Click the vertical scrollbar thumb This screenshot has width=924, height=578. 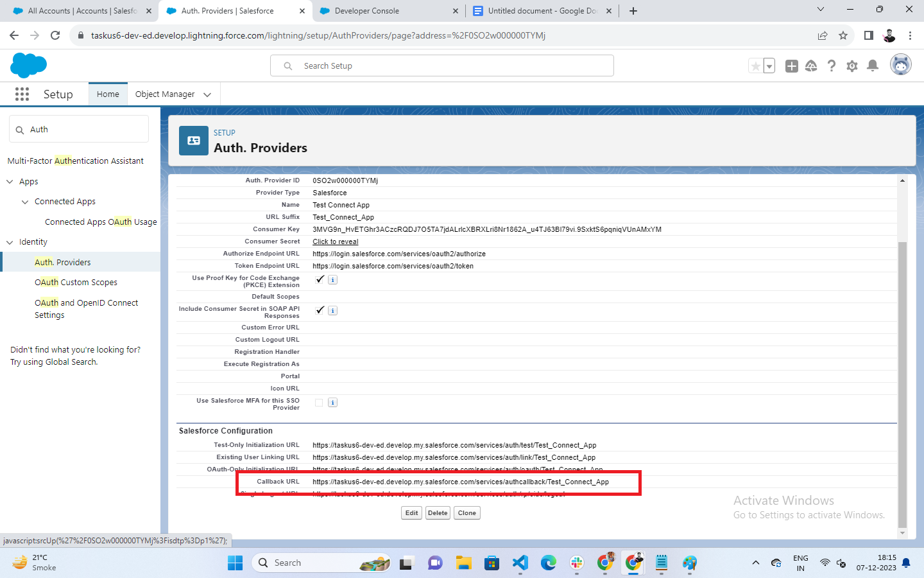tap(902, 384)
